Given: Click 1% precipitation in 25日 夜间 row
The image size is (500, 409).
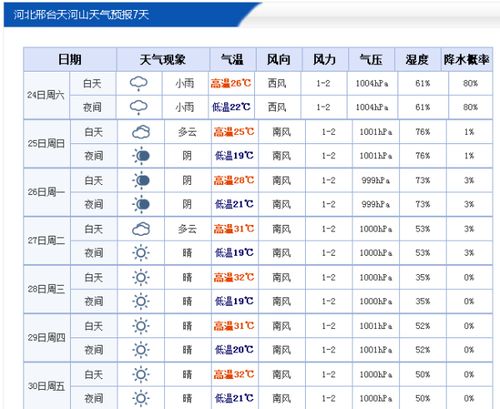Looking at the screenshot, I should point(469,156).
